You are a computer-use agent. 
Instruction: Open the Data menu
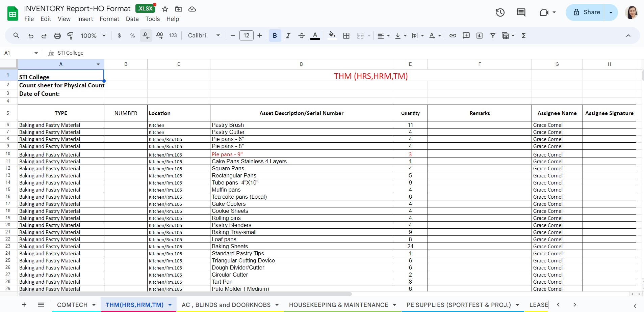(132, 19)
